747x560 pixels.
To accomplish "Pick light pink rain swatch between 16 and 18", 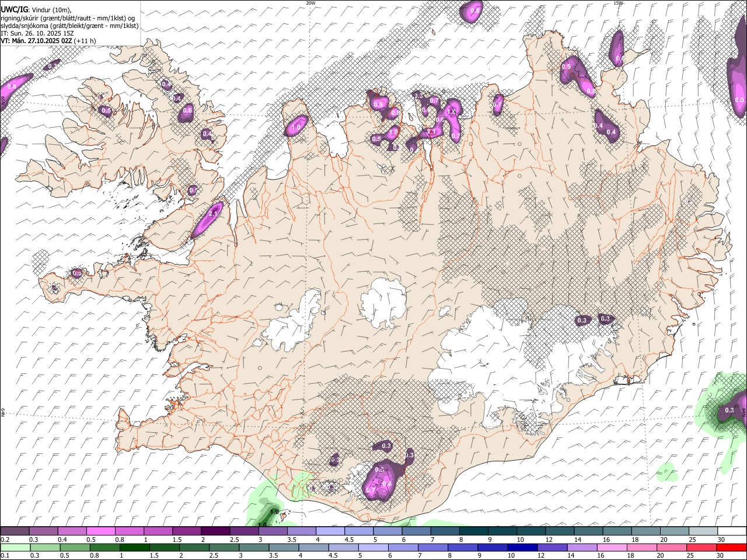I will pos(611,547).
